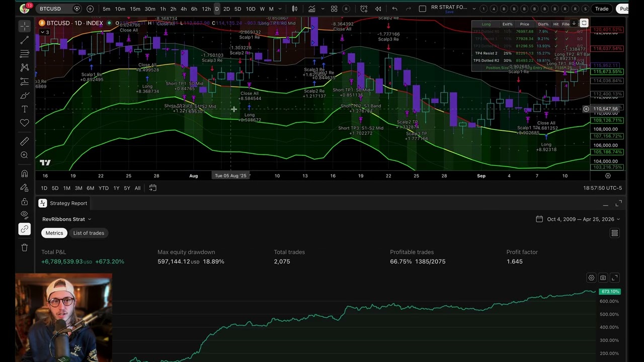Screen dimensions: 644x362
Task: Click the circled S quick button
Action: pyautogui.click(x=586, y=9)
